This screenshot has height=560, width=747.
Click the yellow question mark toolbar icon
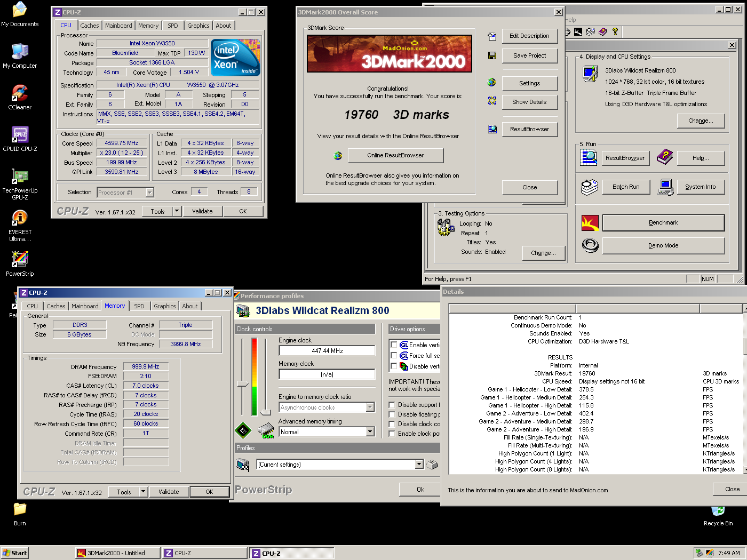[615, 31]
